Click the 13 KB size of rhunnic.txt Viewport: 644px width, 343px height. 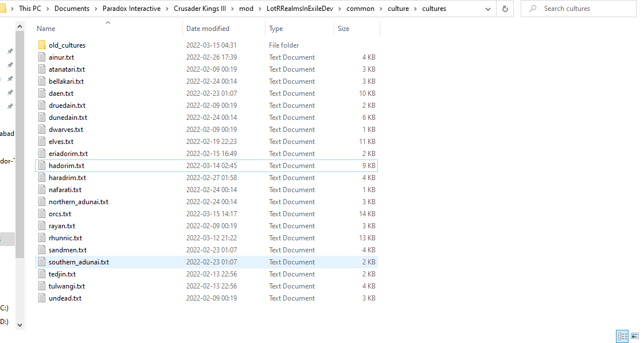pyautogui.click(x=367, y=238)
